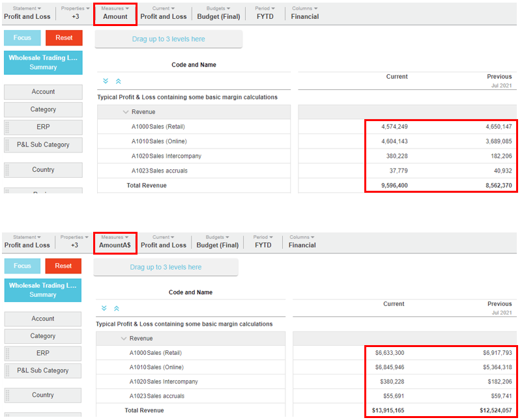Click collapse-all double chevron in upper report
This screenshot has width=522, height=420.
pyautogui.click(x=118, y=81)
